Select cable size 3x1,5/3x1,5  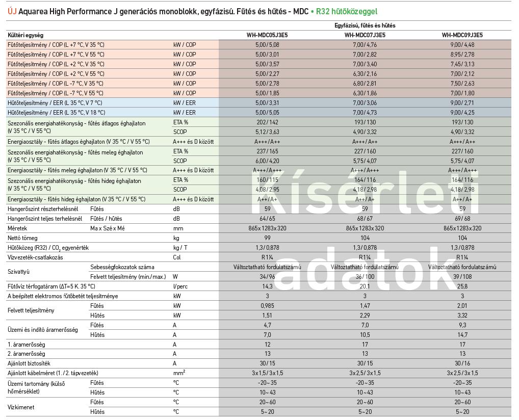[267, 373]
